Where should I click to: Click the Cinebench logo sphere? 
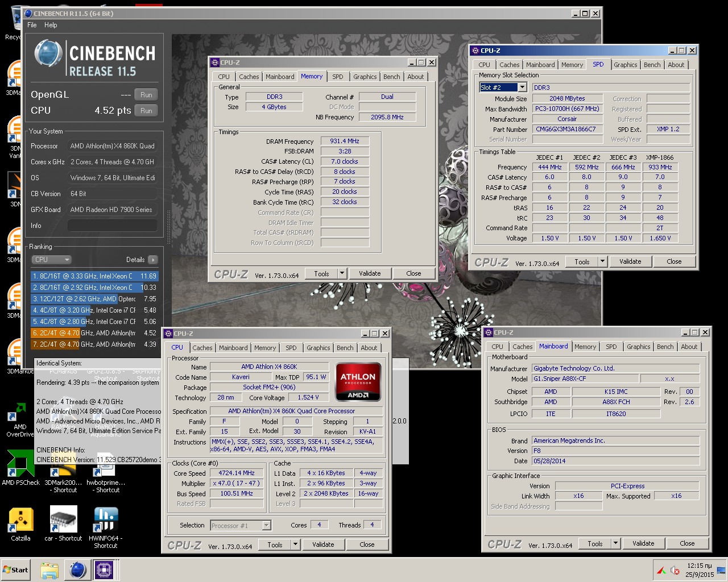[48, 55]
